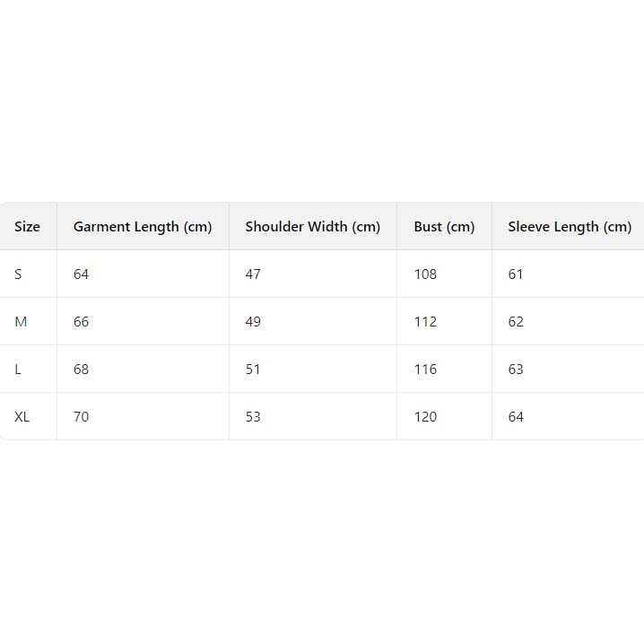Select the sleeve length value 62

[x=516, y=322]
